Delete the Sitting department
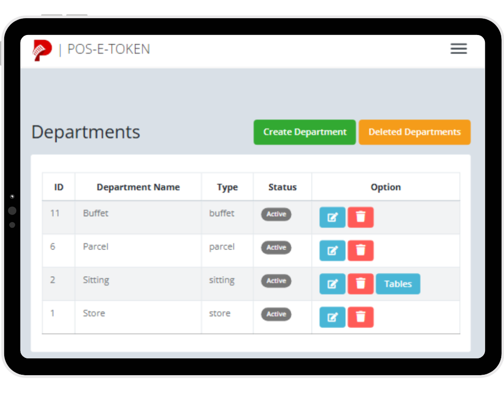Viewport: 504px width, 420px height. (x=361, y=284)
